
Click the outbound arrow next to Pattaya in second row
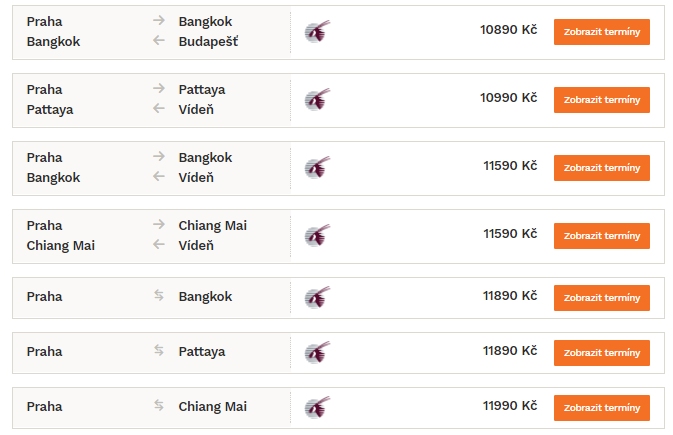[x=159, y=88]
